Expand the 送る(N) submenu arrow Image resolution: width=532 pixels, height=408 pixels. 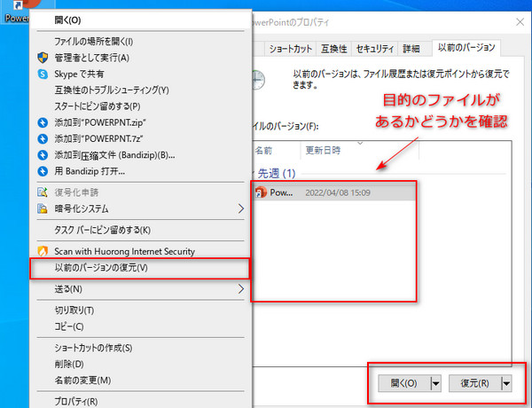241,289
